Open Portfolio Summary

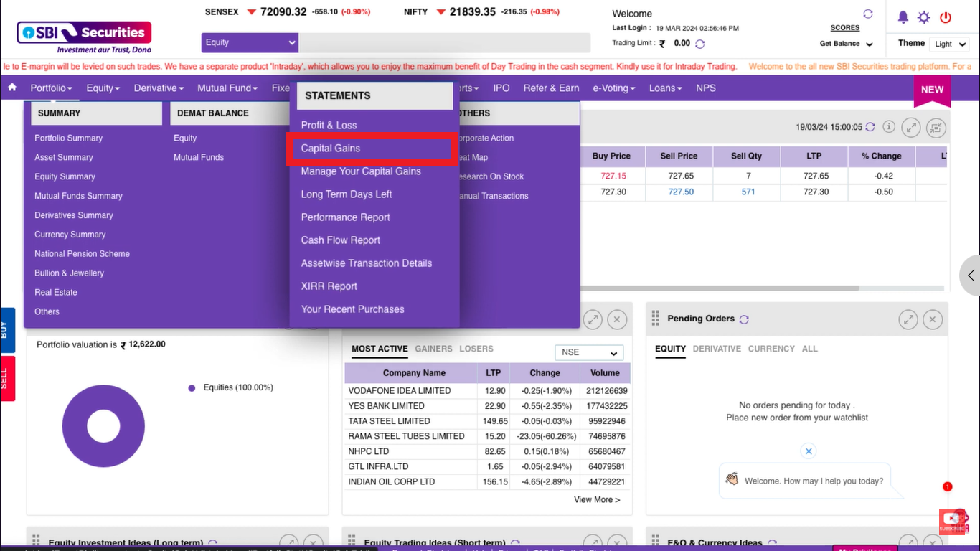pyautogui.click(x=69, y=138)
